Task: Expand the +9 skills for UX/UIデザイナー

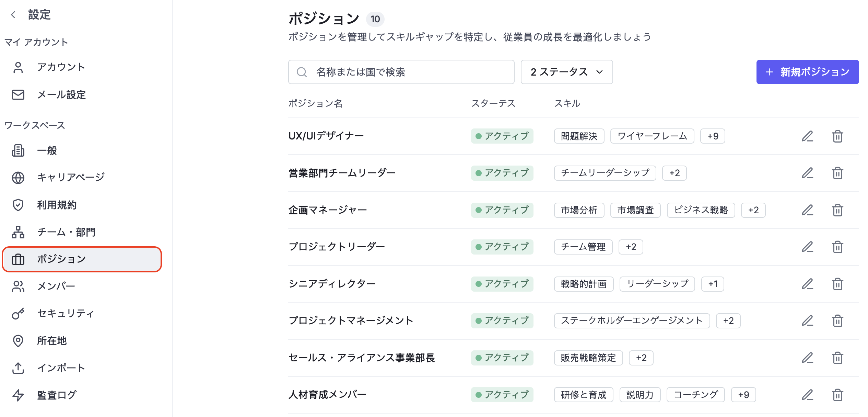Action: click(x=713, y=136)
